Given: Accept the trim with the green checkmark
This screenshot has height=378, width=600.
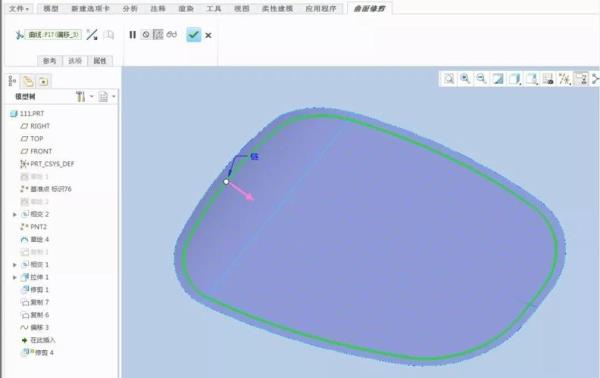Looking at the screenshot, I should (194, 35).
